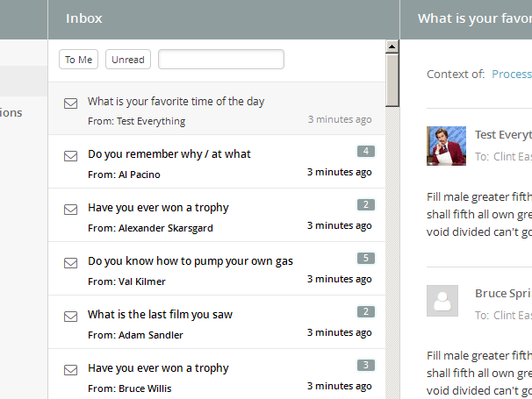
Task: Click envelope icon next to Al Pacino message
Action: tap(71, 156)
